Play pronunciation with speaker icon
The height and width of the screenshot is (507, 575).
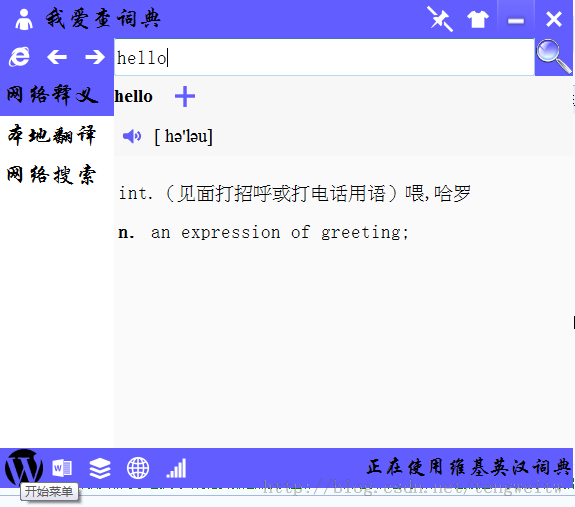(132, 136)
